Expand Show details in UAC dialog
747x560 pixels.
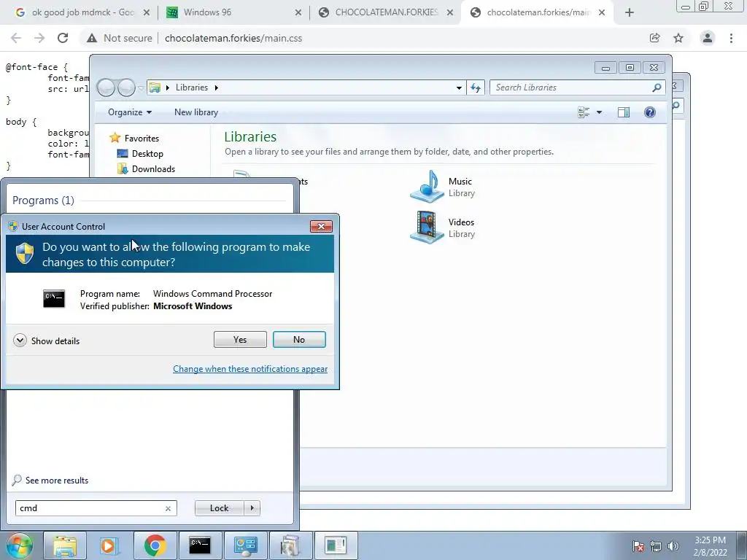tap(46, 341)
